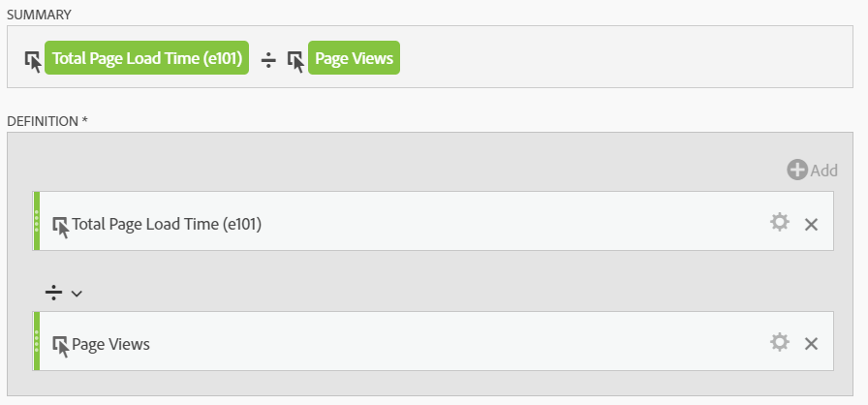Click the divide operator in the definition area
The width and height of the screenshot is (868, 405).
click(53, 293)
